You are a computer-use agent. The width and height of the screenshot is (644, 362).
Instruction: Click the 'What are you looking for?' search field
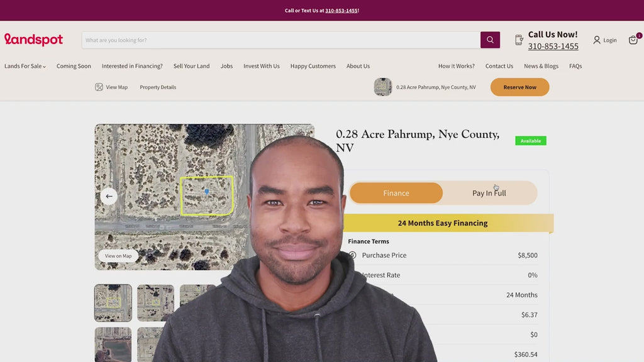(281, 40)
